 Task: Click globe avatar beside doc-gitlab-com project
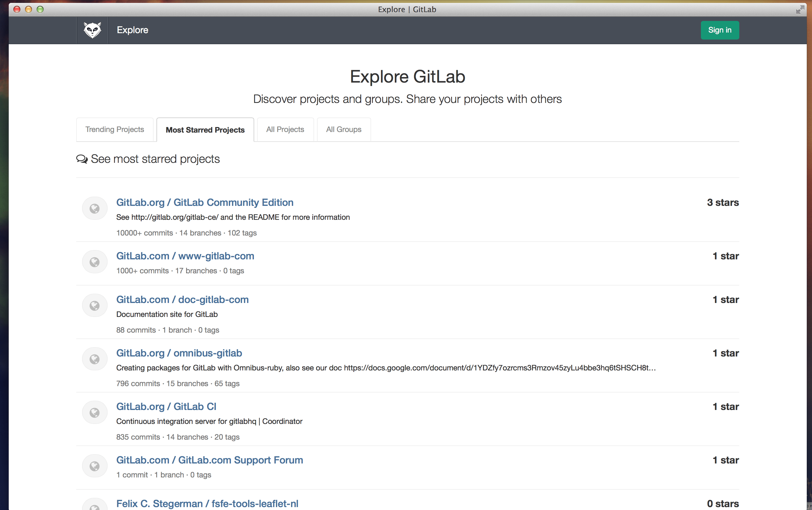(95, 306)
